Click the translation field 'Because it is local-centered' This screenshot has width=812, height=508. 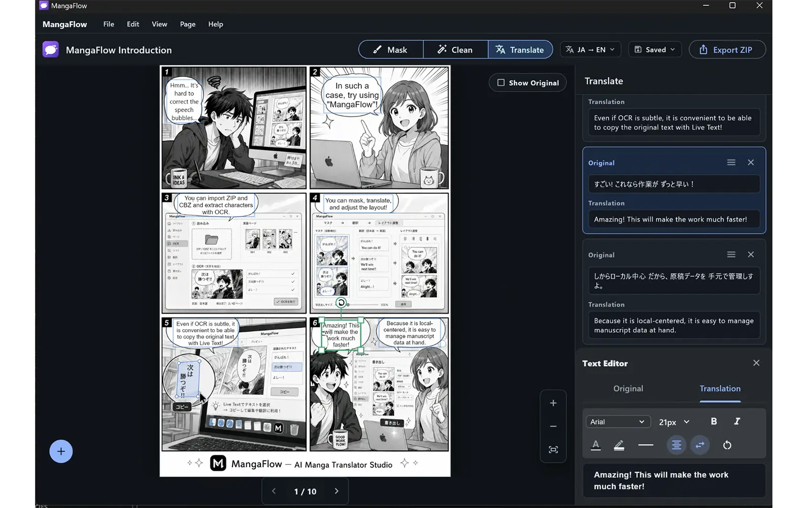[x=674, y=325]
